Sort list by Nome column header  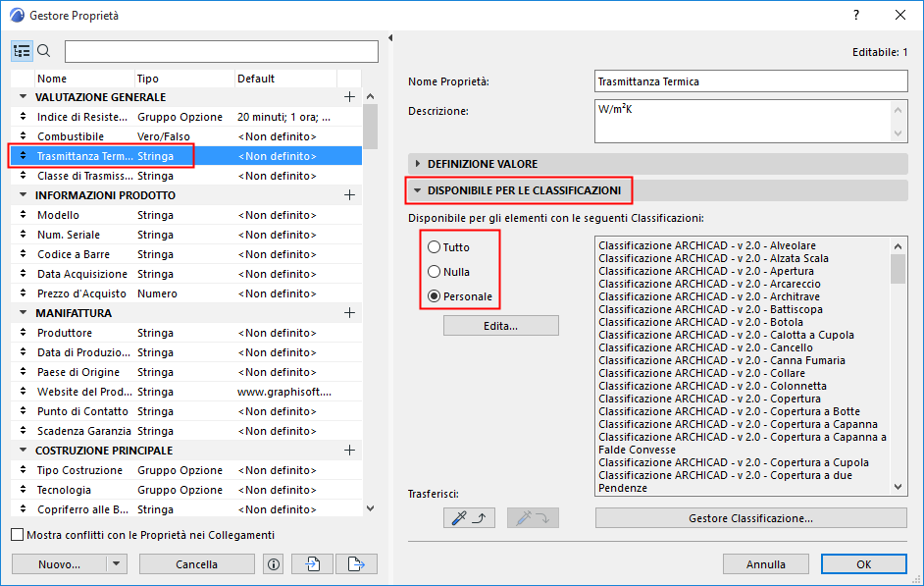[85, 79]
